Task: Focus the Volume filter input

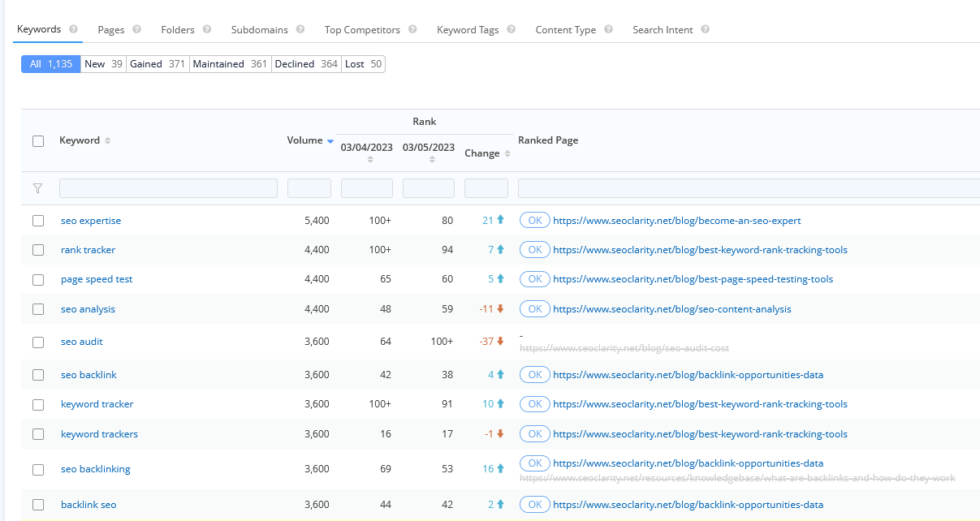Action: [x=309, y=188]
